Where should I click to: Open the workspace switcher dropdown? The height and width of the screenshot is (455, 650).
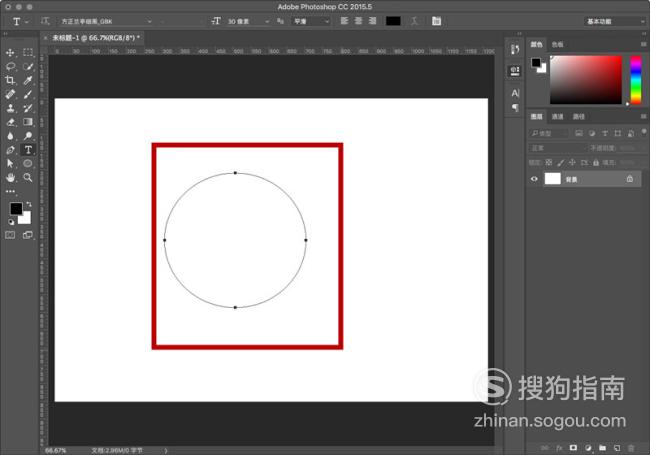click(614, 21)
